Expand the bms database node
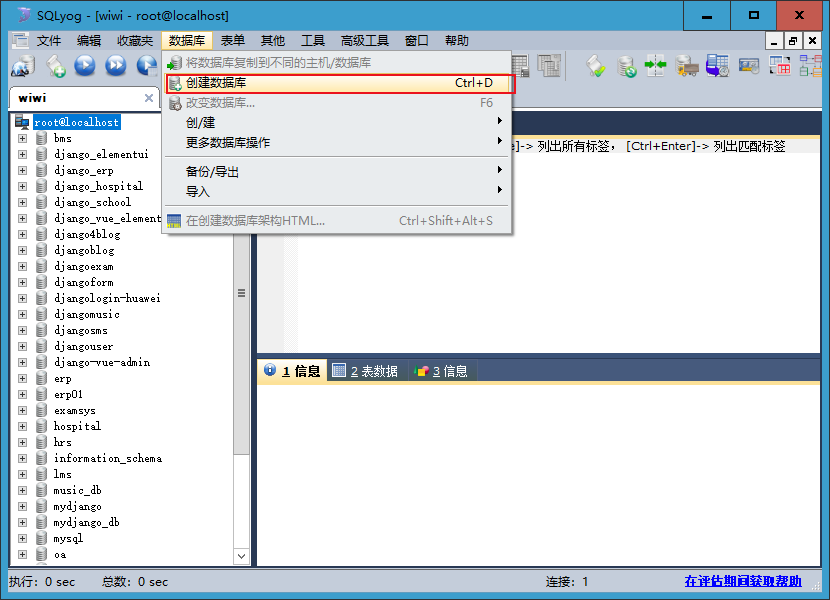This screenshot has height=600, width=830. (22, 138)
